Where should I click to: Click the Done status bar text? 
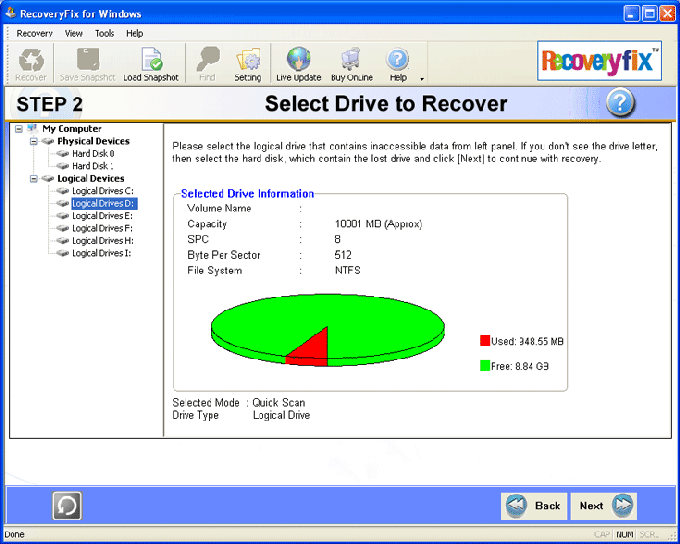click(x=14, y=534)
